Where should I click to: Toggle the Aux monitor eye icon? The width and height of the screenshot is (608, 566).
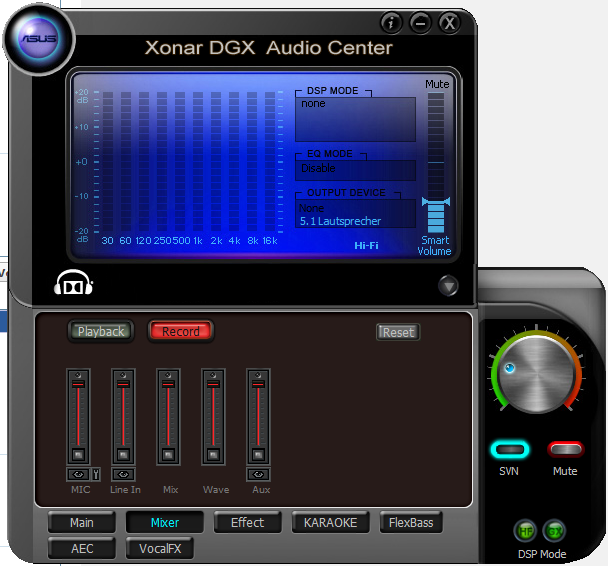[258, 474]
